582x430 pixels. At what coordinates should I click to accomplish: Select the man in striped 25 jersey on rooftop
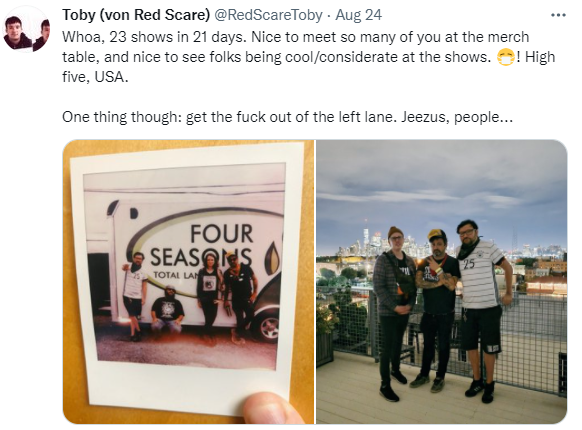pyautogui.click(x=481, y=310)
